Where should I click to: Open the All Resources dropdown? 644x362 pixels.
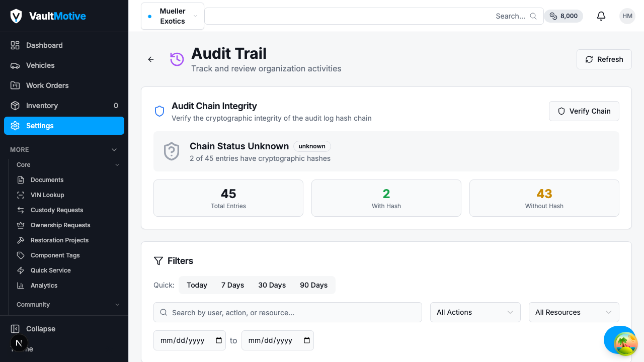click(574, 312)
